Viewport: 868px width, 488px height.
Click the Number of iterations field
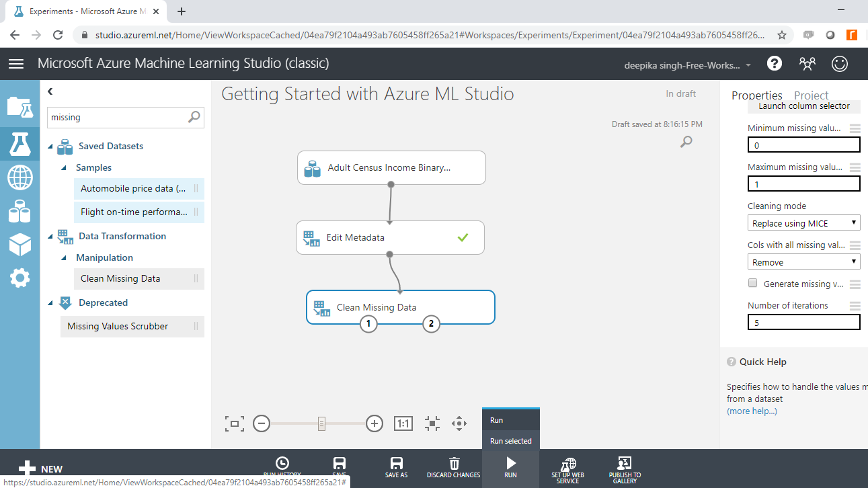pyautogui.click(x=803, y=323)
